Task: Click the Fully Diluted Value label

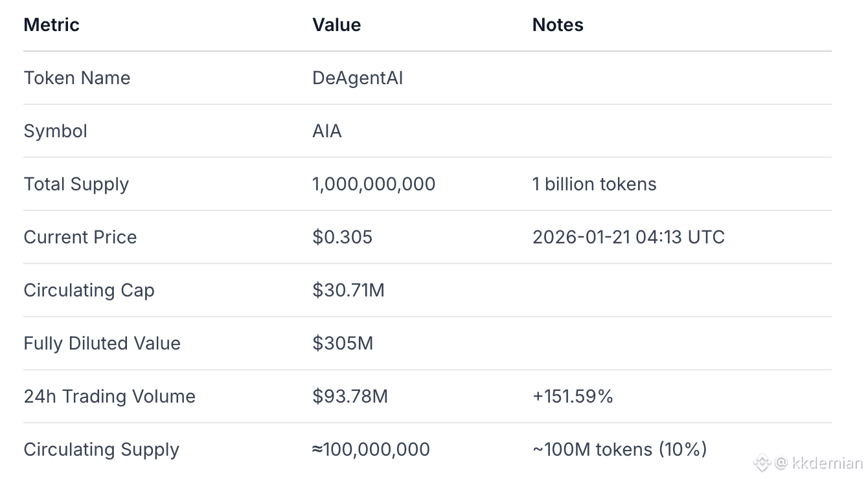Action: [x=102, y=344]
